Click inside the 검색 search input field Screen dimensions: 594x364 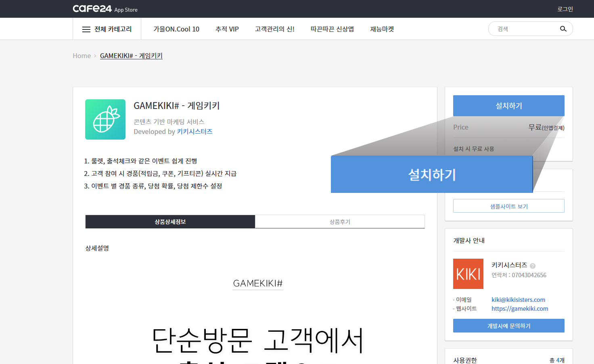tap(525, 29)
